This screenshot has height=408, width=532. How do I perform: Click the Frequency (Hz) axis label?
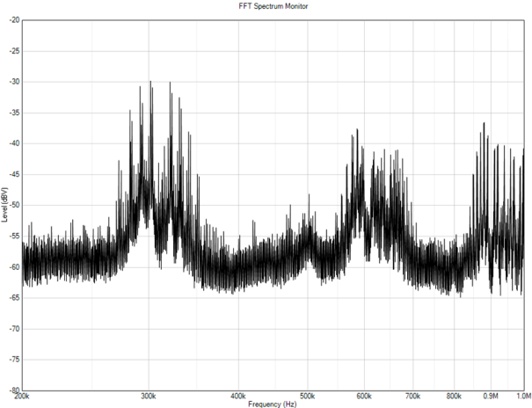[x=274, y=403]
